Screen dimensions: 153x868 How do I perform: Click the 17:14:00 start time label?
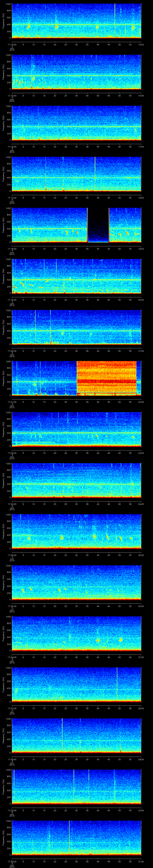click(12, 44)
